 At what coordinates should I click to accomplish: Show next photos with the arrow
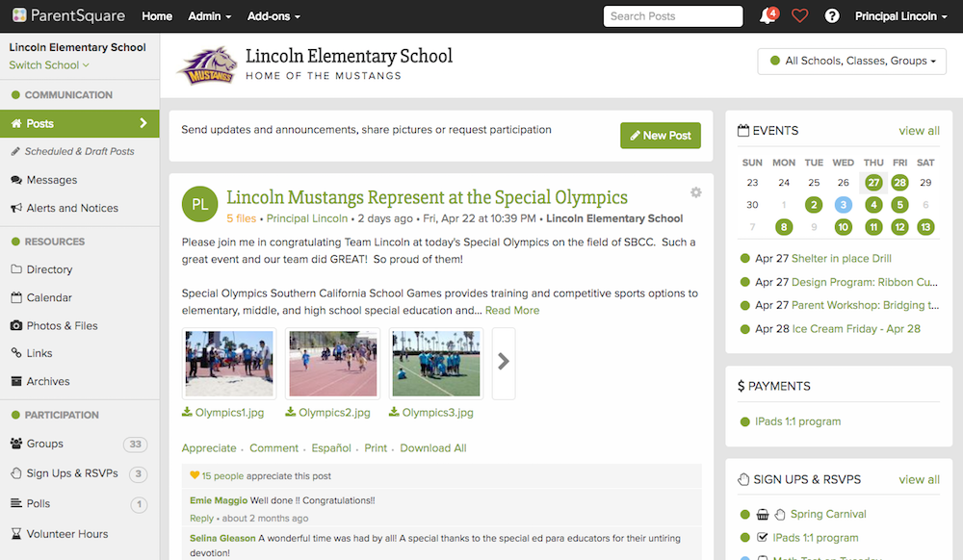504,363
